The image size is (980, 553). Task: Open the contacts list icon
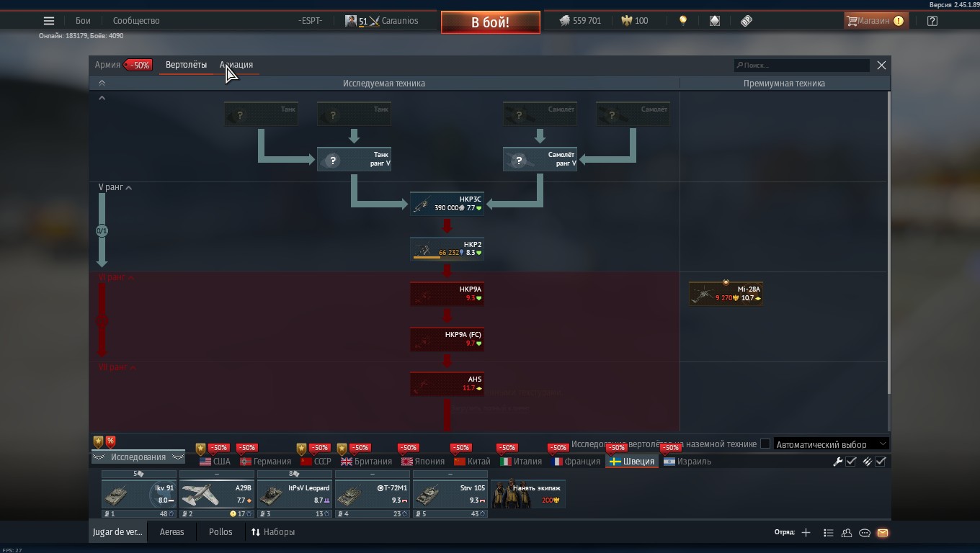click(847, 533)
